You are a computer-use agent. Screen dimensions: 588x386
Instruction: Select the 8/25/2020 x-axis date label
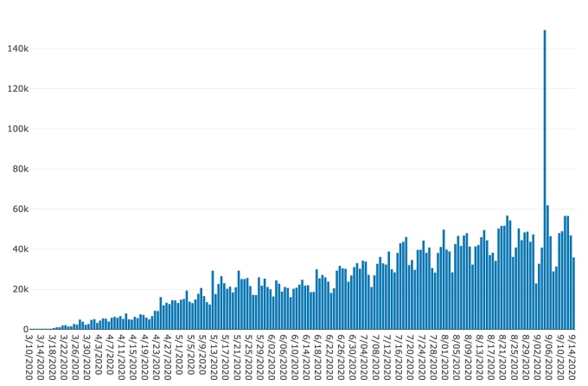[515, 357]
